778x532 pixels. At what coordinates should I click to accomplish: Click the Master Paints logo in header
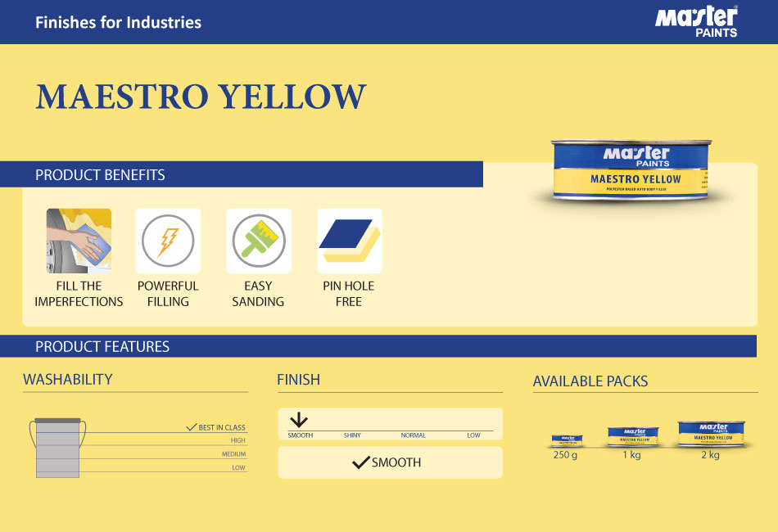696,21
